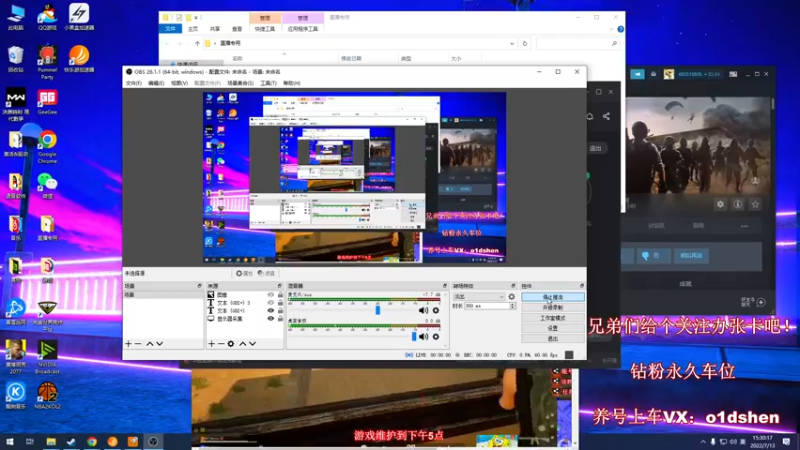
Task: Click the share icon in the background window
Action: pyautogui.click(x=606, y=116)
